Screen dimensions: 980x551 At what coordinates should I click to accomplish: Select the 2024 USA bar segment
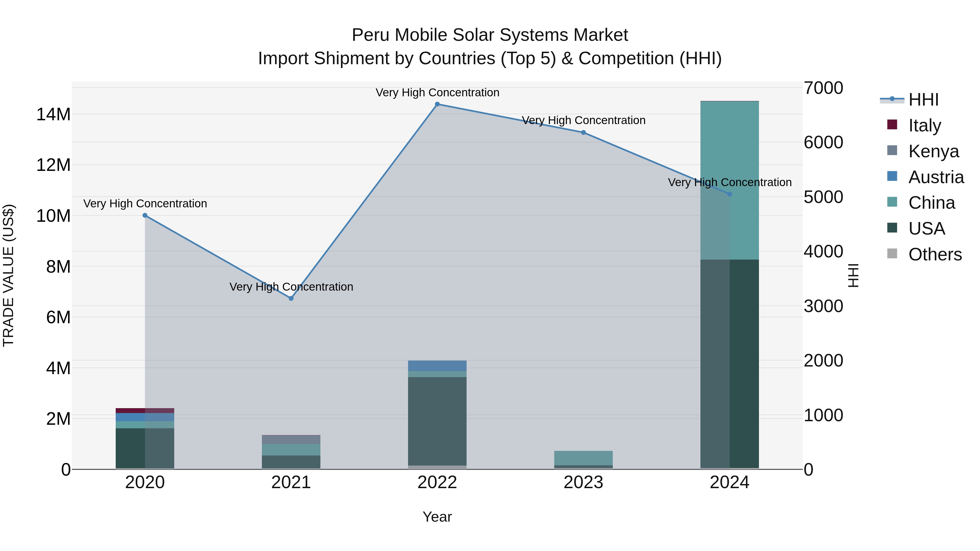(x=729, y=364)
